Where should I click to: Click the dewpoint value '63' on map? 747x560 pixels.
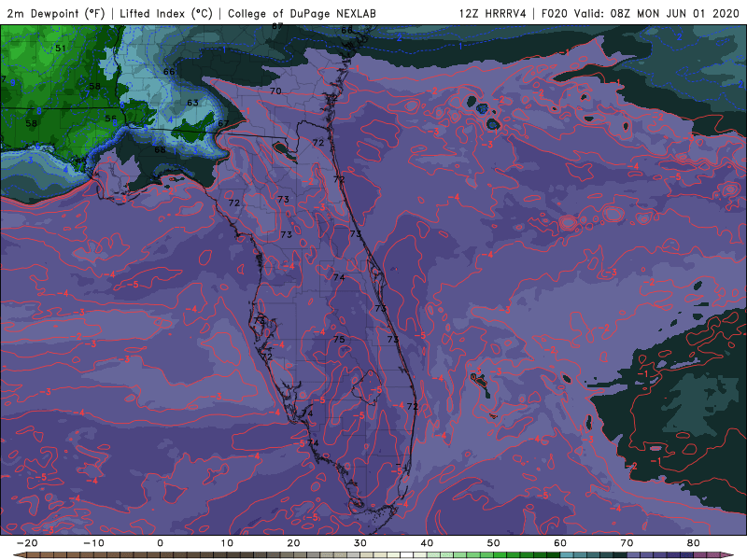pyautogui.click(x=192, y=103)
